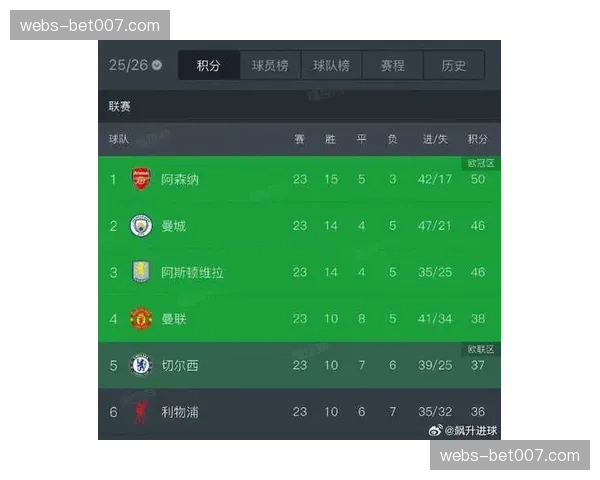Switch to the 球队榜 tab

[x=331, y=66]
